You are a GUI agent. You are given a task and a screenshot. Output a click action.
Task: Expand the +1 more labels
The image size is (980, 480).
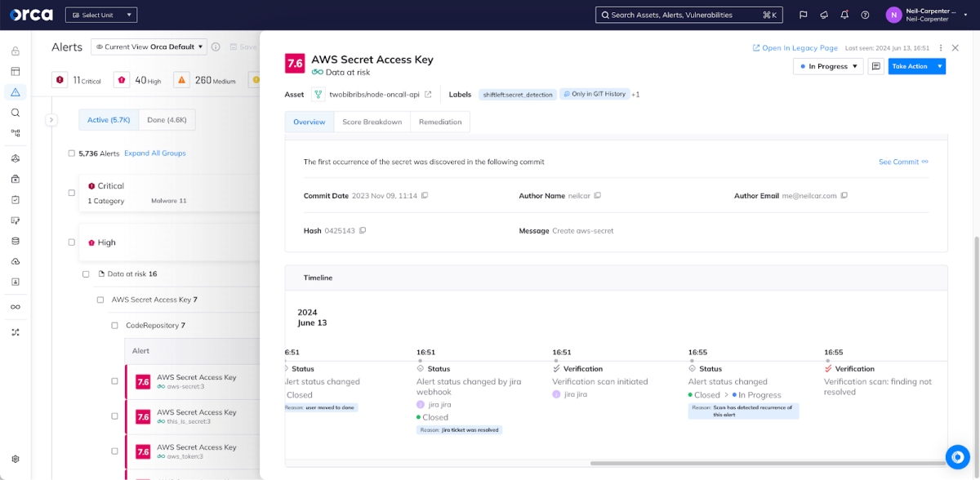pyautogui.click(x=635, y=95)
